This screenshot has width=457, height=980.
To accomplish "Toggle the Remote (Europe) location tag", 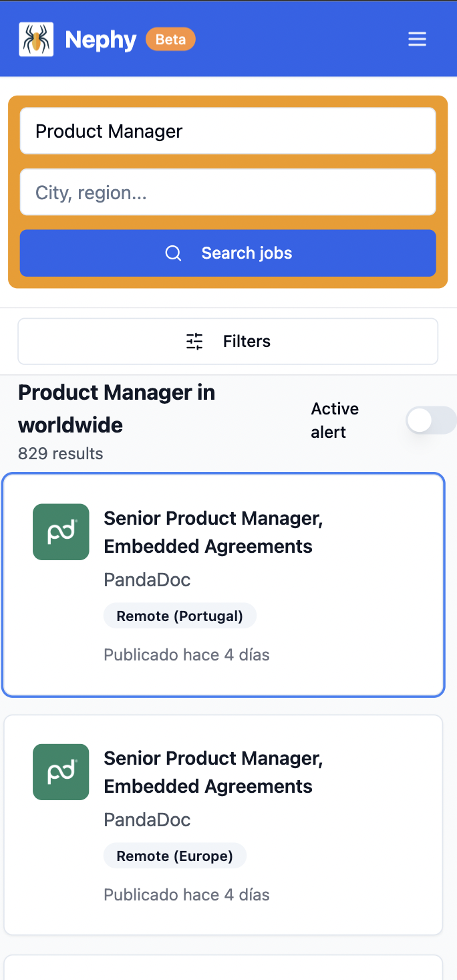I will (174, 855).
